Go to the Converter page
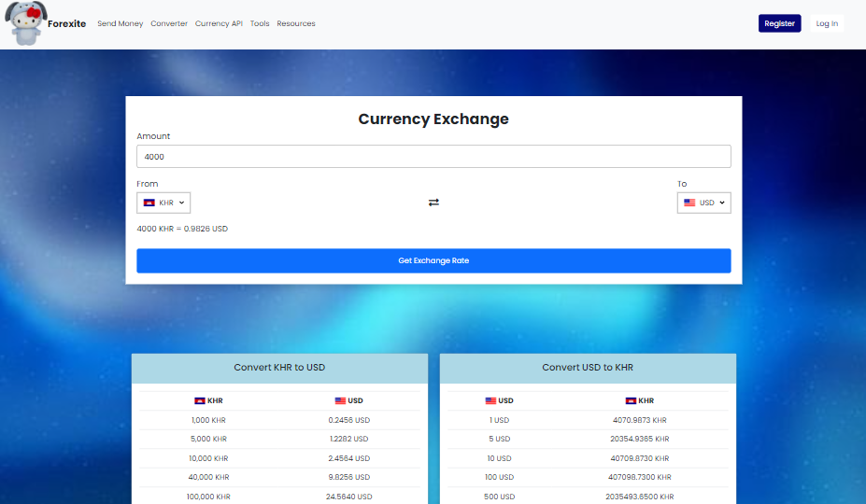The image size is (866, 504). (x=169, y=23)
